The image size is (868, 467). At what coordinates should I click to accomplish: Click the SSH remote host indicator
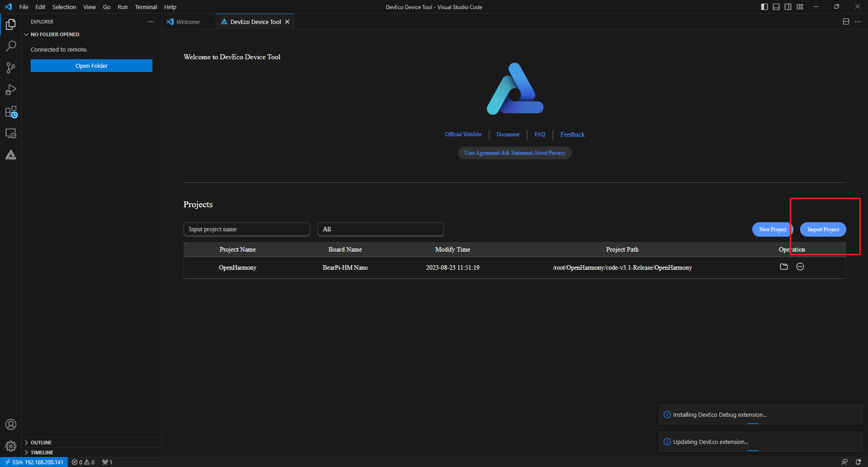coord(34,462)
